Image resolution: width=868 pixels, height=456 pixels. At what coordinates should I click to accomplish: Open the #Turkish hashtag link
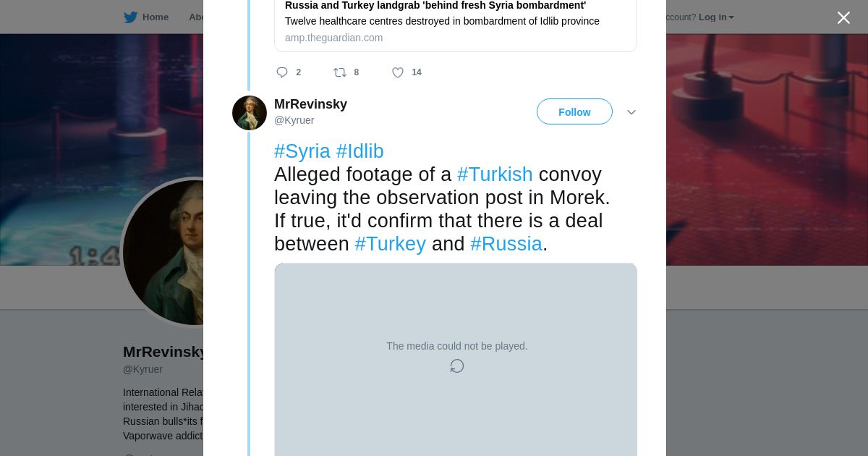point(495,174)
